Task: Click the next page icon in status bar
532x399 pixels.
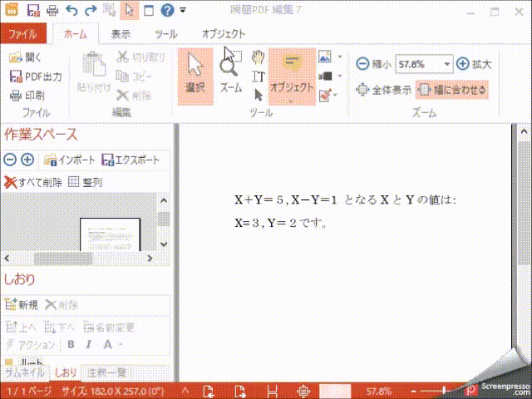Action: (x=239, y=392)
